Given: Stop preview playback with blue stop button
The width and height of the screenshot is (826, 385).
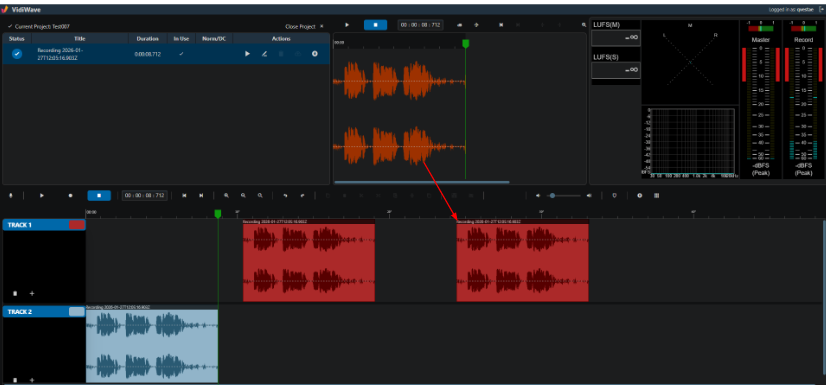Looking at the screenshot, I should (375, 25).
